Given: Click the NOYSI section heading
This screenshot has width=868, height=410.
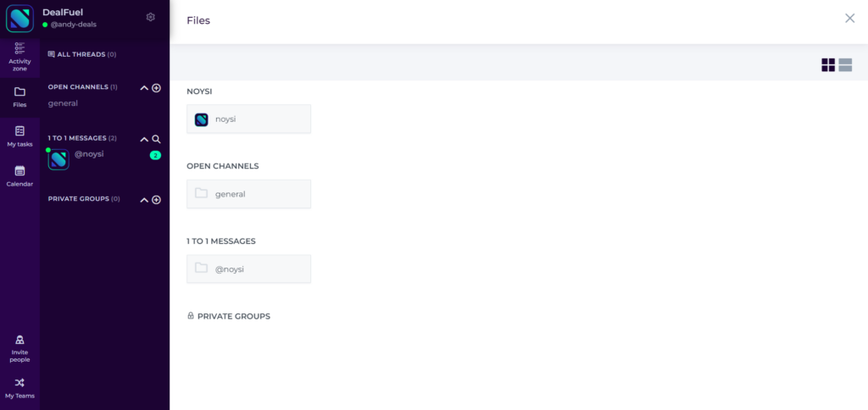Looking at the screenshot, I should tap(199, 91).
